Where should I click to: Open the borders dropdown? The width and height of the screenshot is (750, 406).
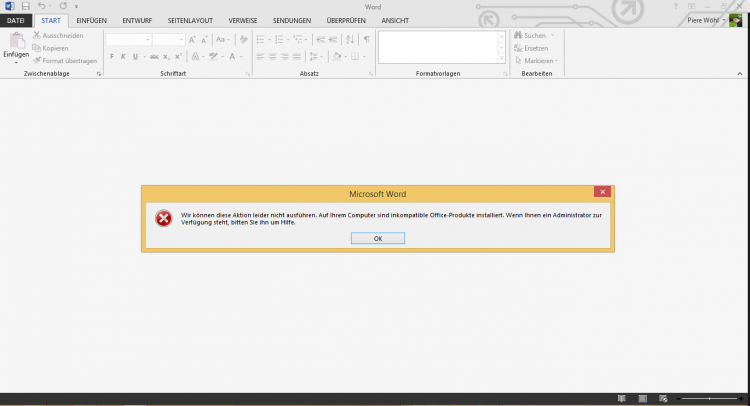coord(364,57)
